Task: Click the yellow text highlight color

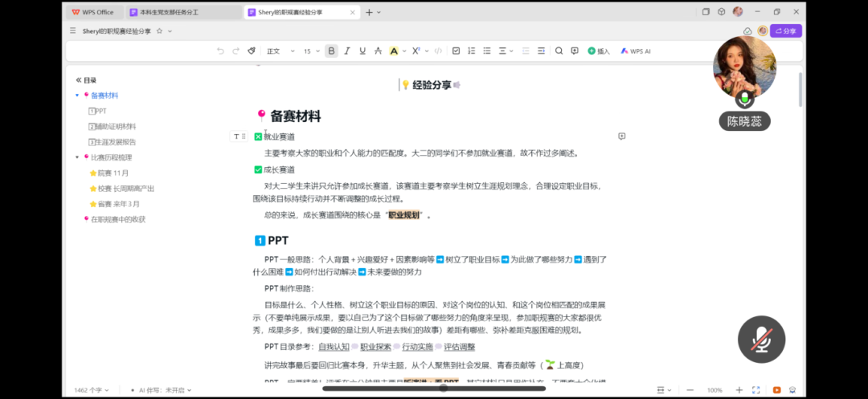Action: coord(394,51)
